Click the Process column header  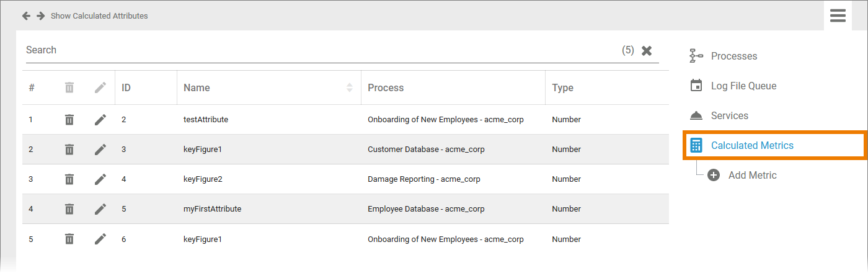click(x=386, y=88)
